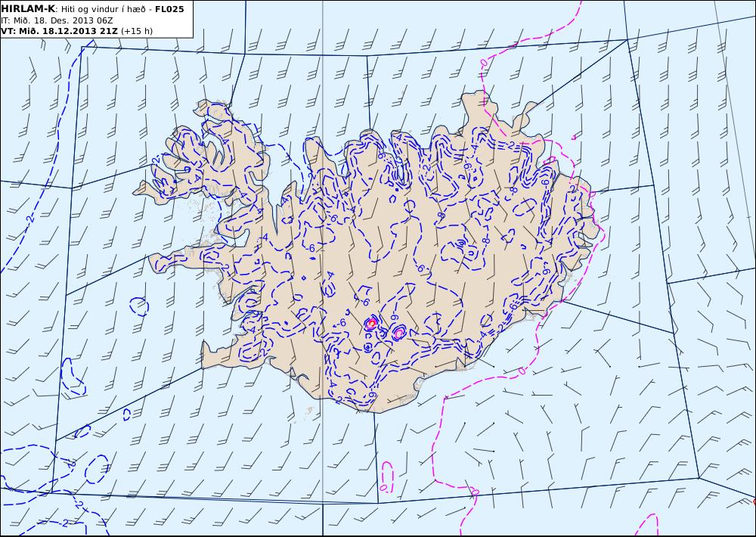Viewport: 756px width, 537px height.
Task: Click the FL025 flight level label
Action: tap(169, 9)
